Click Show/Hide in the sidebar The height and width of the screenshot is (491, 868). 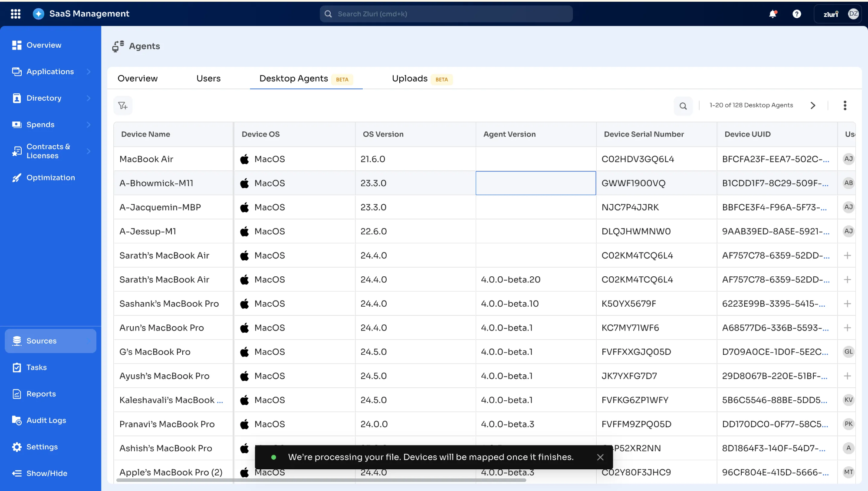coord(46,473)
